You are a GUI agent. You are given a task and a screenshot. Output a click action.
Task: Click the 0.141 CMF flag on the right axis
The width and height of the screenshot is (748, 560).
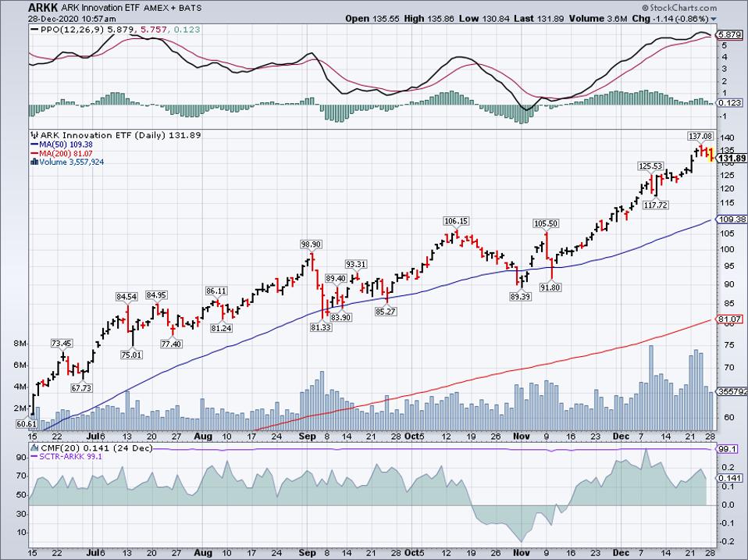click(729, 477)
